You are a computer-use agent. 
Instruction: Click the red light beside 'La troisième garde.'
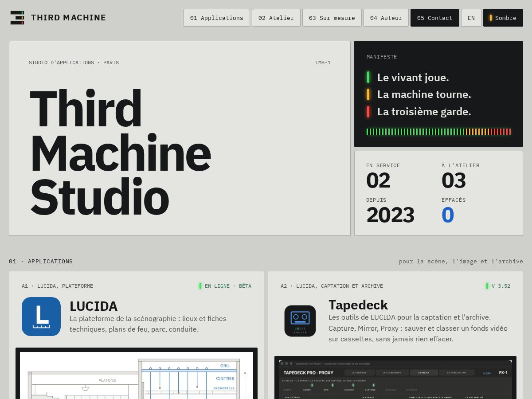[x=368, y=112]
